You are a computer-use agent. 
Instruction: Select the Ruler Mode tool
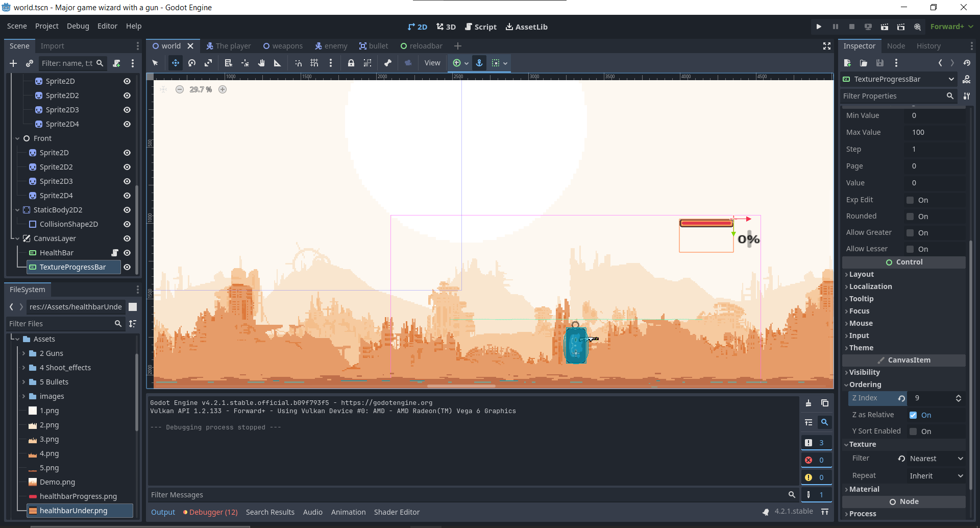pos(278,63)
